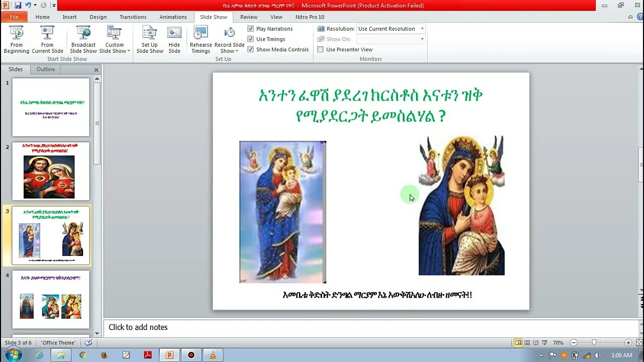The height and width of the screenshot is (362, 644).
Task: Open Windows Start menu
Action: coord(13,355)
